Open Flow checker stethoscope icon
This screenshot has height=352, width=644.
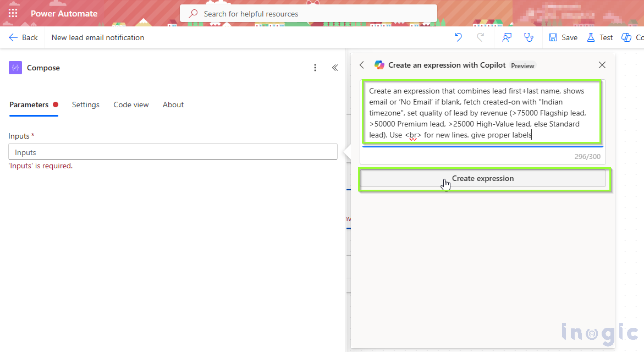pyautogui.click(x=529, y=37)
